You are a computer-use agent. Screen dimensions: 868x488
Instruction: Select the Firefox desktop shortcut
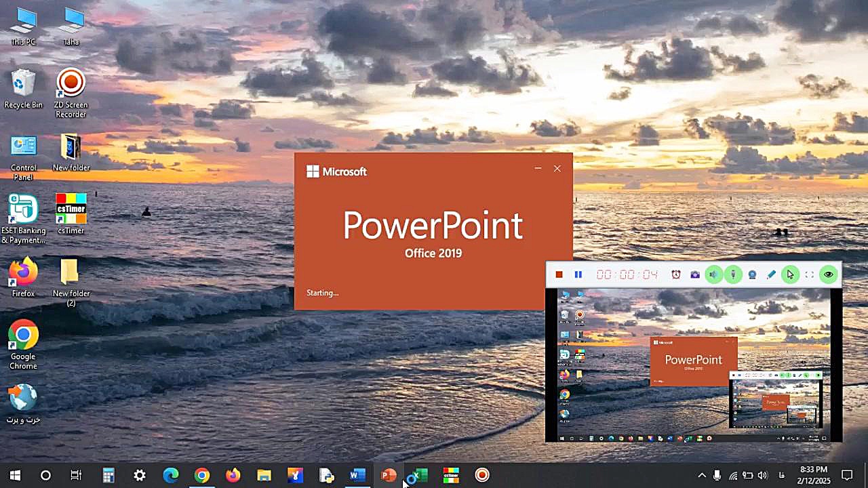click(x=23, y=277)
